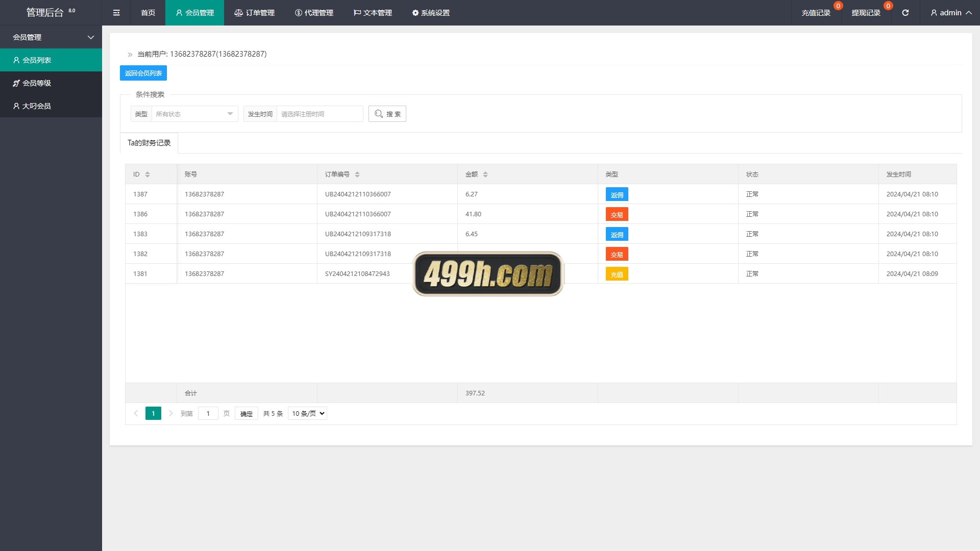Open the 首页 top menu

coord(148,13)
